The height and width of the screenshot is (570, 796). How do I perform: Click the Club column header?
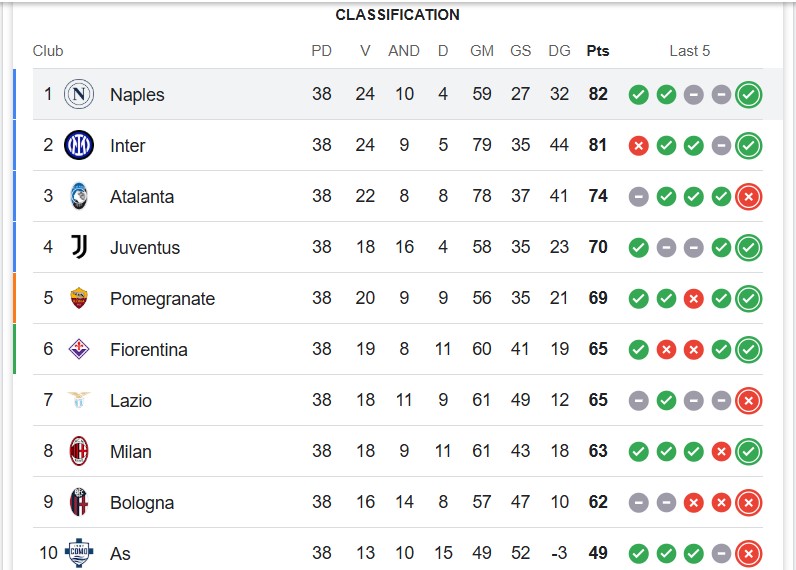coord(48,51)
